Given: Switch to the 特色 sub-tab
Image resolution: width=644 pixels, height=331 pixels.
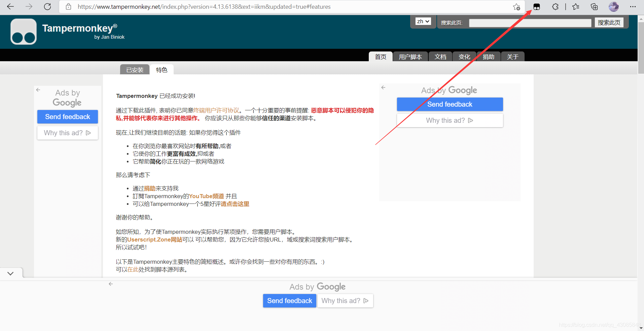Looking at the screenshot, I should tap(162, 70).
